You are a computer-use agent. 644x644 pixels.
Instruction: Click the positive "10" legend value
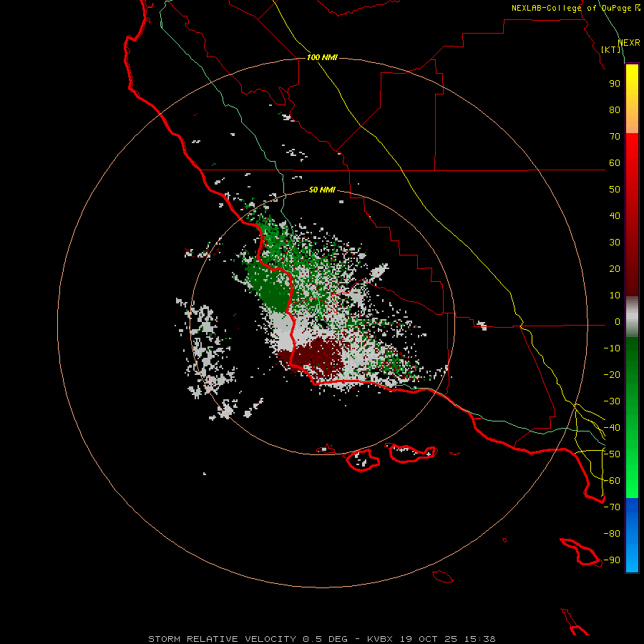coord(615,296)
